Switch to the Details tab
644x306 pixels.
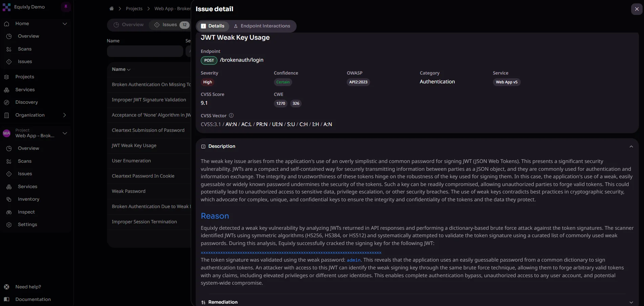pos(213,26)
